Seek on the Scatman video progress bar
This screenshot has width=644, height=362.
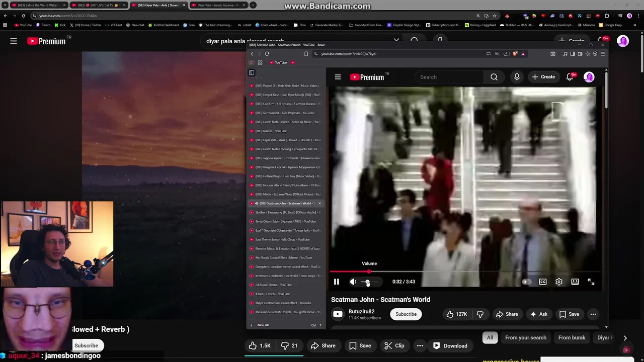465,271
